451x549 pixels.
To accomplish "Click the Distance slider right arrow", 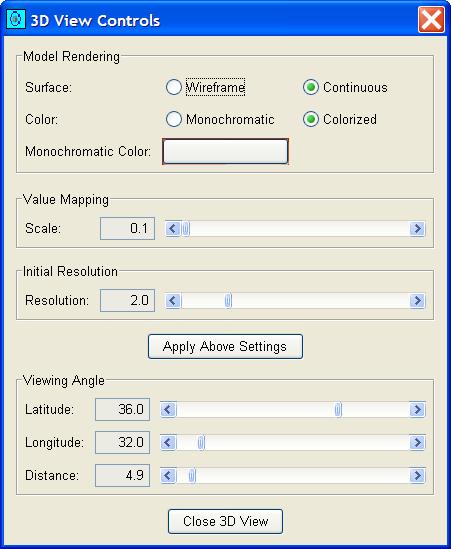I will pyautogui.click(x=417, y=475).
